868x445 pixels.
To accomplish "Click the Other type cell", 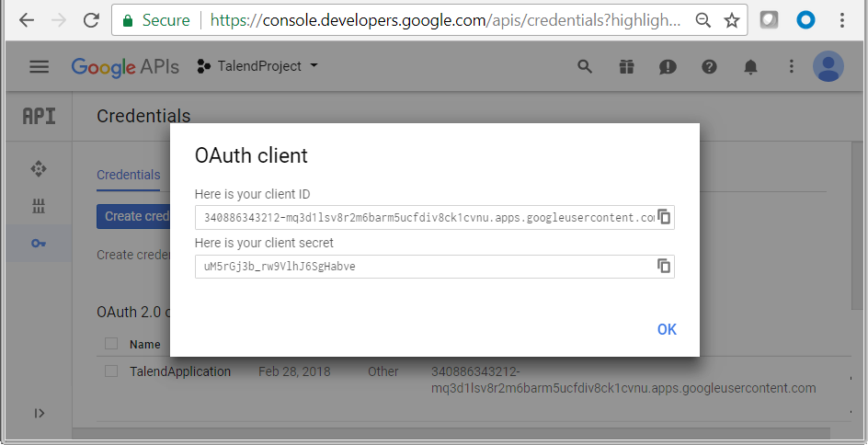I will (x=383, y=371).
